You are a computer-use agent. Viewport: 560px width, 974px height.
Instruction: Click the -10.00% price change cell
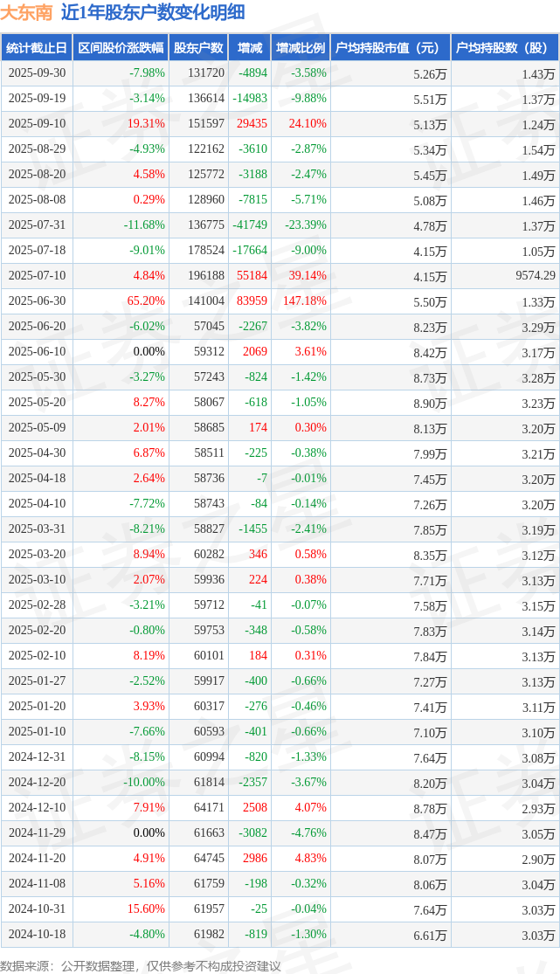tap(144, 783)
